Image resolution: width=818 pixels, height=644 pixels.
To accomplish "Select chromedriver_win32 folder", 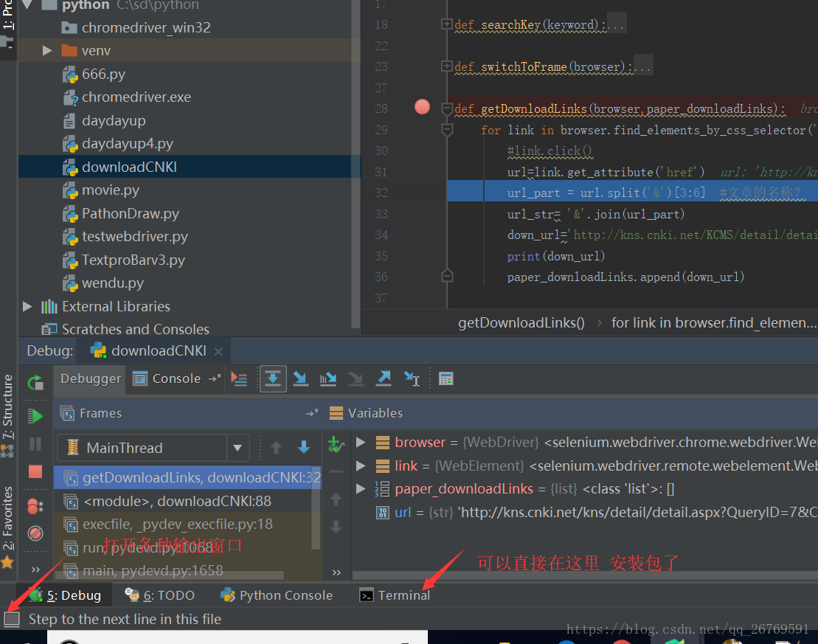I will (x=136, y=27).
